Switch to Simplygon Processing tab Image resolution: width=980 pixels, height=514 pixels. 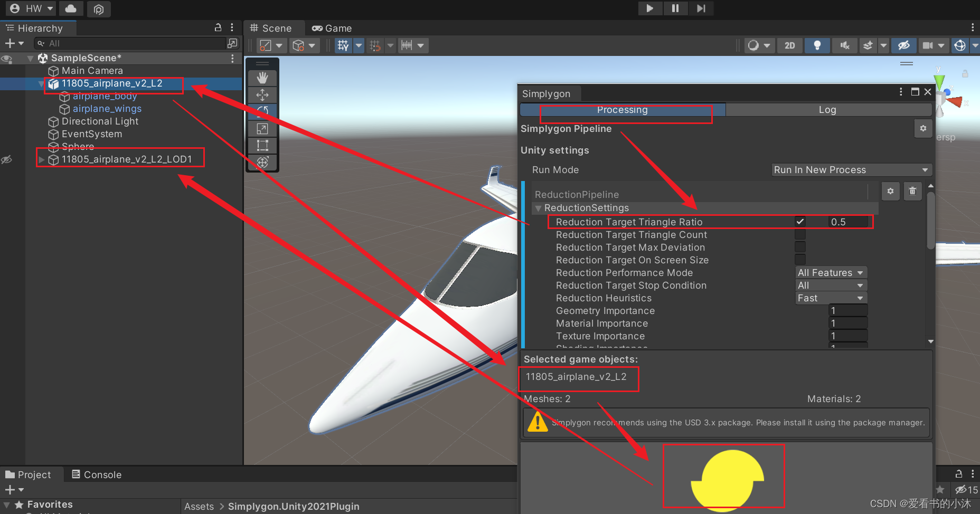pyautogui.click(x=623, y=110)
